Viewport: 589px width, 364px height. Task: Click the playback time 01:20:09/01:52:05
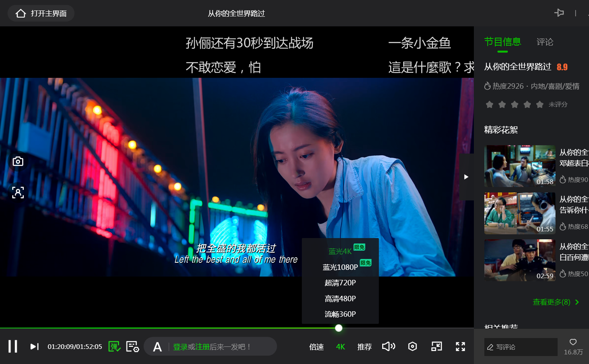pos(75,347)
